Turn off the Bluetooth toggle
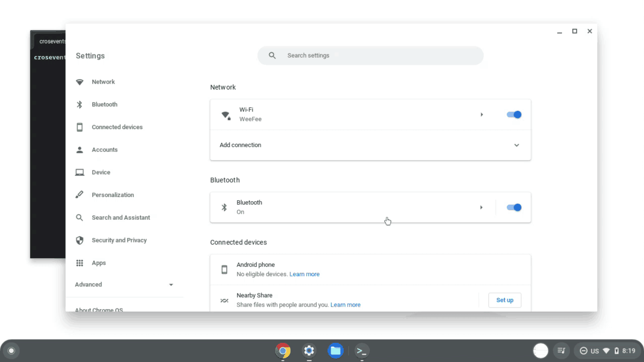The height and width of the screenshot is (362, 644). pyautogui.click(x=513, y=207)
